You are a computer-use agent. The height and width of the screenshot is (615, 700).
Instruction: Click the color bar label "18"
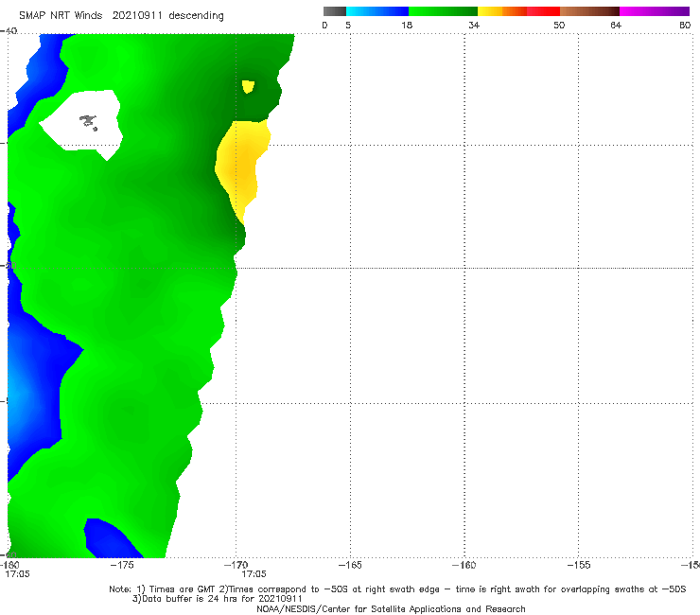[x=407, y=26]
